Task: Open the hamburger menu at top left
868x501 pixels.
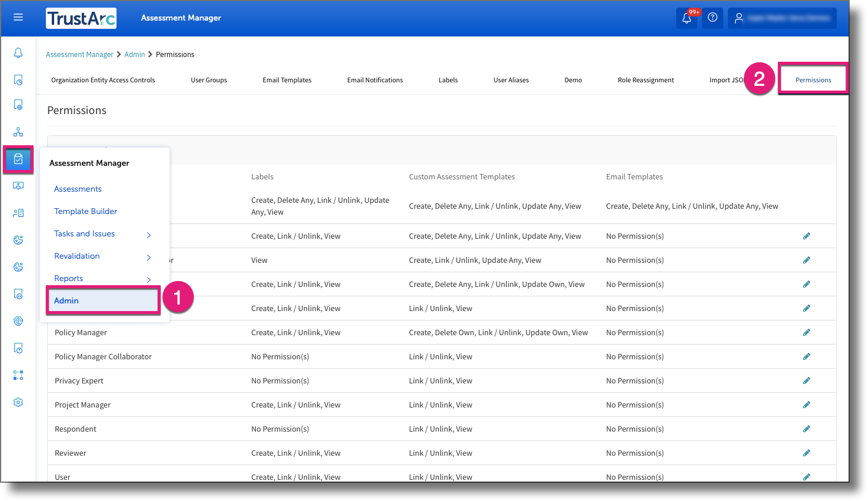Action: click(18, 17)
